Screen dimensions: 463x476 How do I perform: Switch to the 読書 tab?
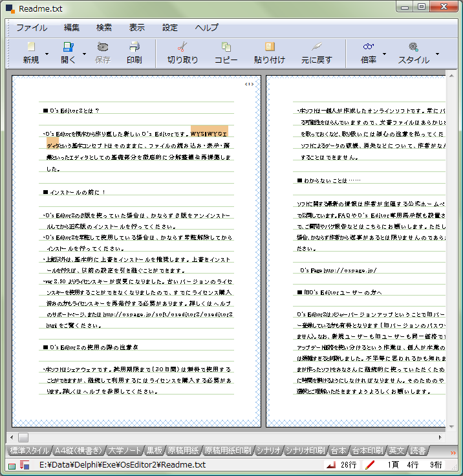(418, 451)
